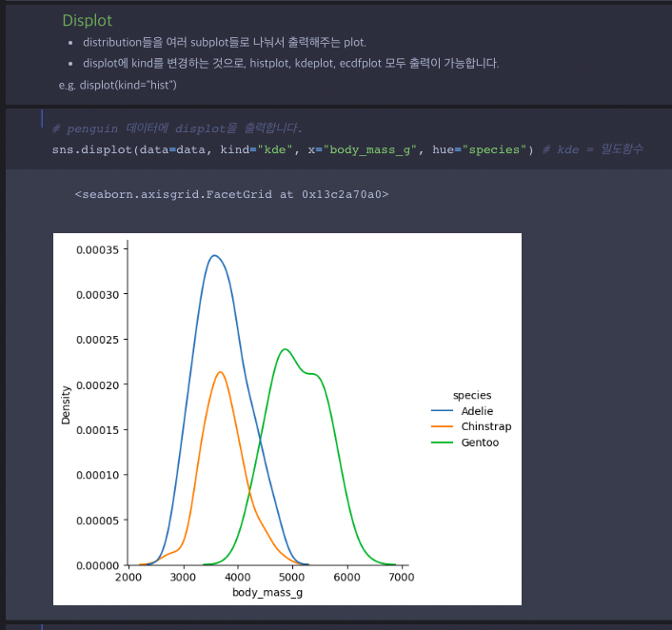Select the bullet mentioning histplot, kdeplot, ecdfplot

click(x=290, y=63)
